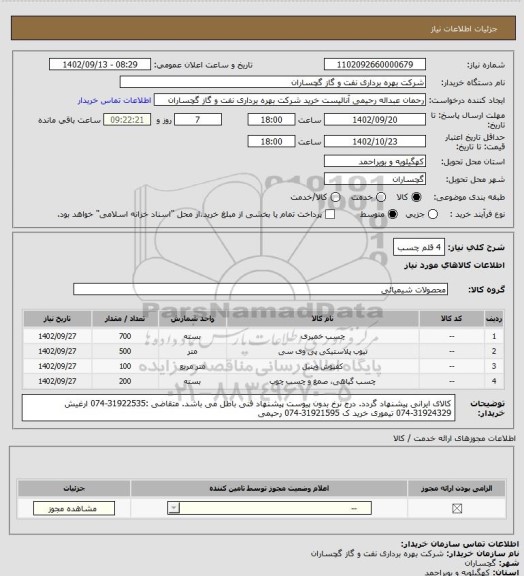This screenshot has height=576, width=524.
Task: Click the buyer organization name field
Action: point(273,82)
